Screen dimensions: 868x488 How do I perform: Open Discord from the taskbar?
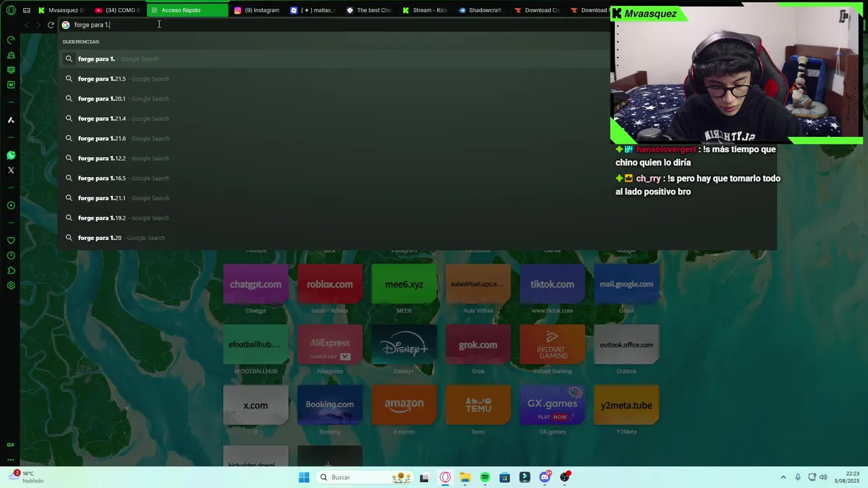click(545, 477)
